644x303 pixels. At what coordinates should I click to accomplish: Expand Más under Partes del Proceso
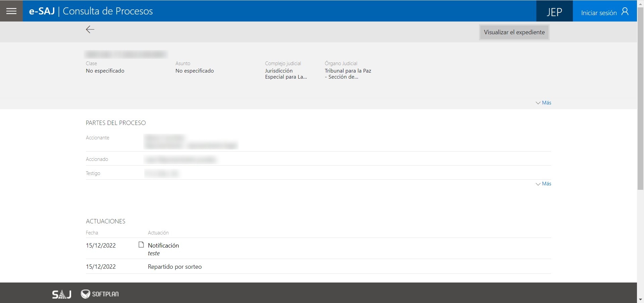(543, 184)
